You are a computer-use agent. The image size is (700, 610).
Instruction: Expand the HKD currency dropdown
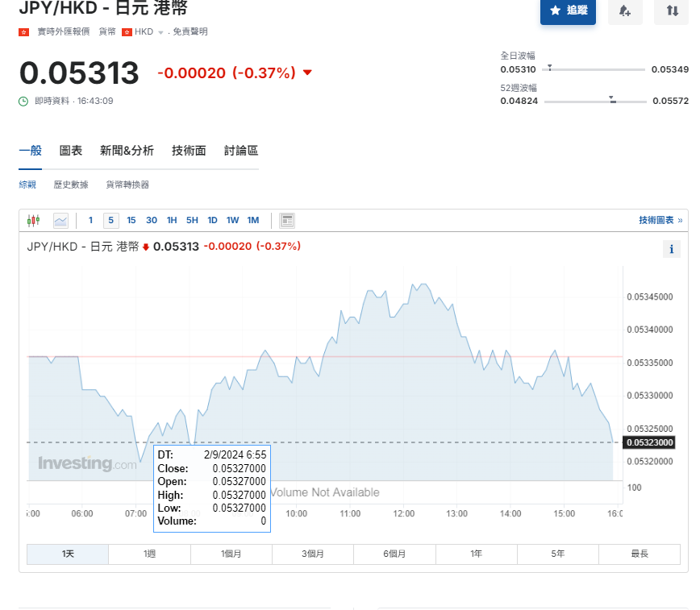160,32
